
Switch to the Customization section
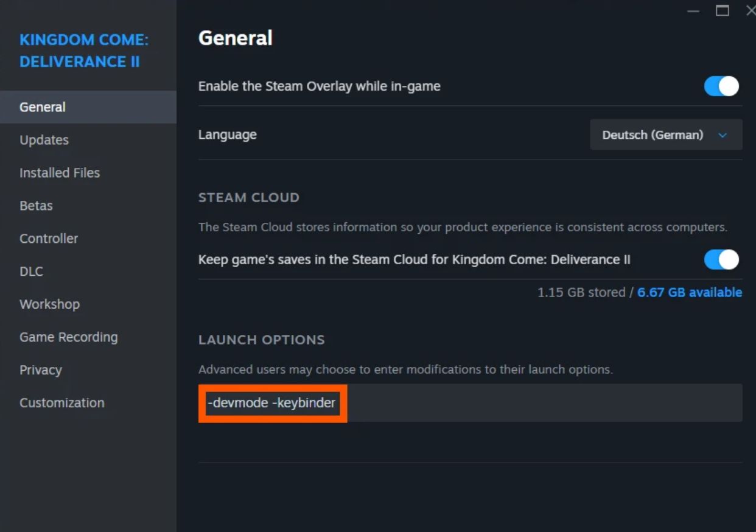point(62,403)
